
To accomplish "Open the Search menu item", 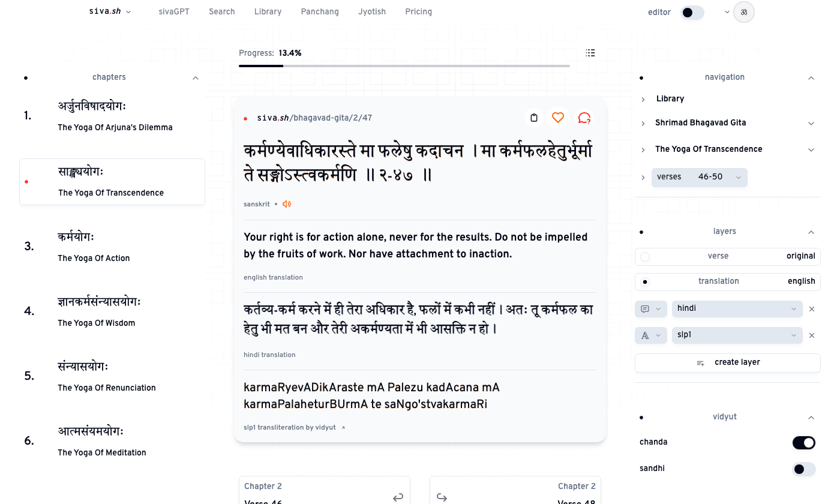I will click(222, 11).
